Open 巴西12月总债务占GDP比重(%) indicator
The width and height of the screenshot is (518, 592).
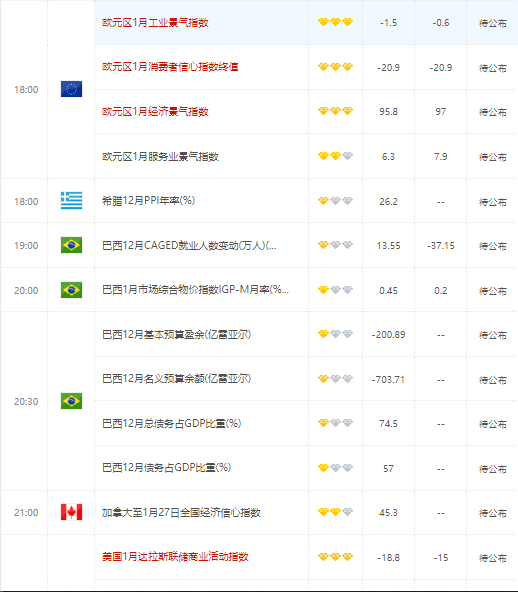pos(171,423)
